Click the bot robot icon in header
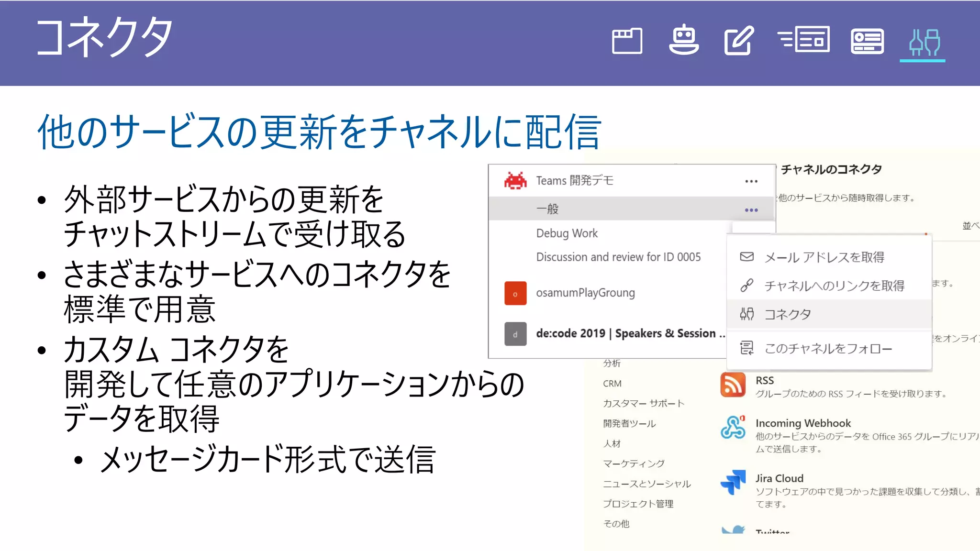The image size is (980, 551). [x=684, y=39]
